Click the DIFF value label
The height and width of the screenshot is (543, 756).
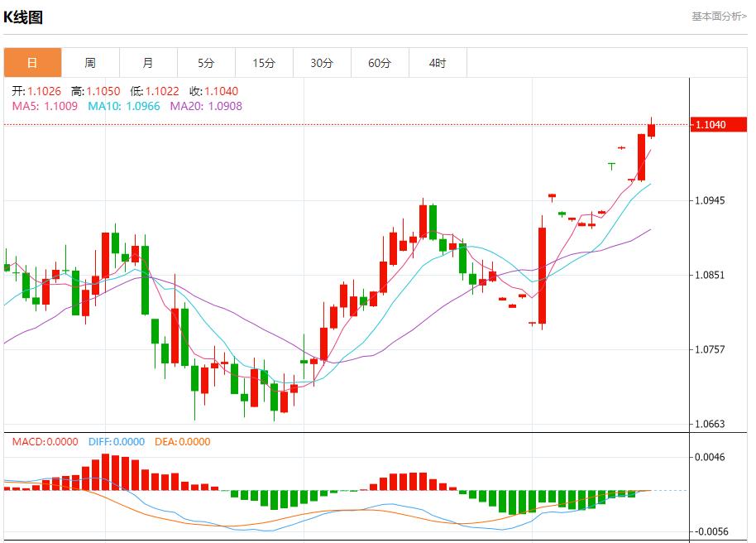(x=114, y=442)
